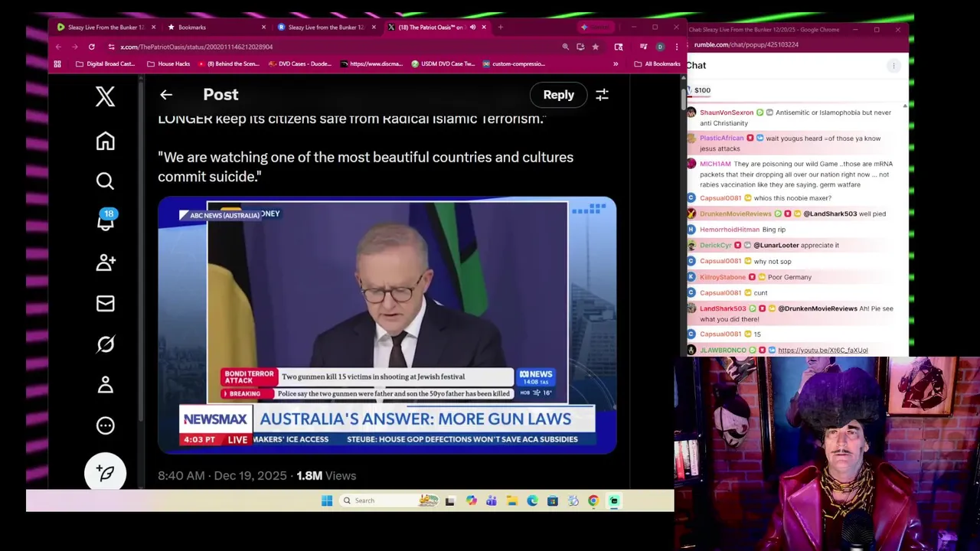This screenshot has width=980, height=551.
Task: Open ShaunVonSexron's username in chat
Action: point(727,112)
